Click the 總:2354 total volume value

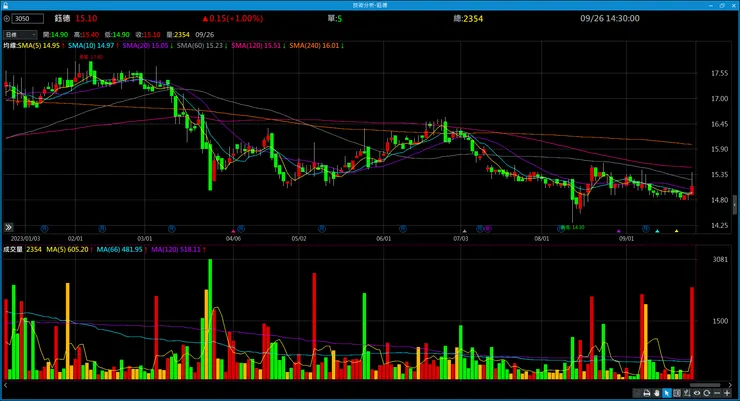pyautogui.click(x=468, y=18)
